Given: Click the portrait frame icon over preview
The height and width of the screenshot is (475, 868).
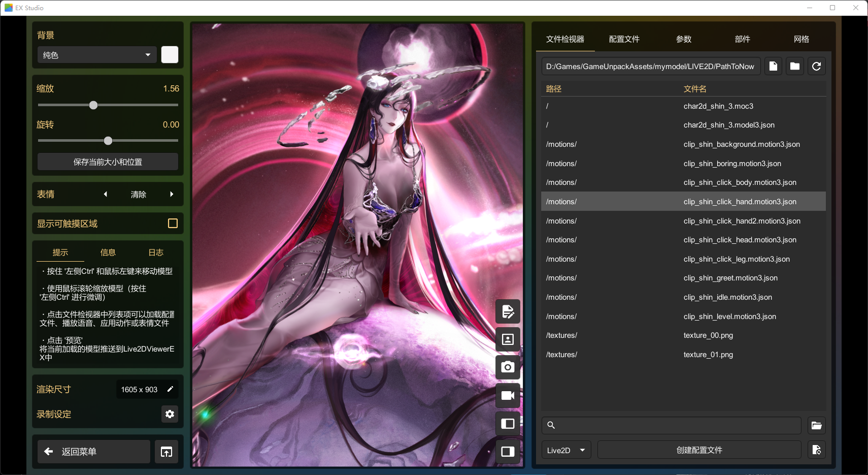Looking at the screenshot, I should 508,339.
